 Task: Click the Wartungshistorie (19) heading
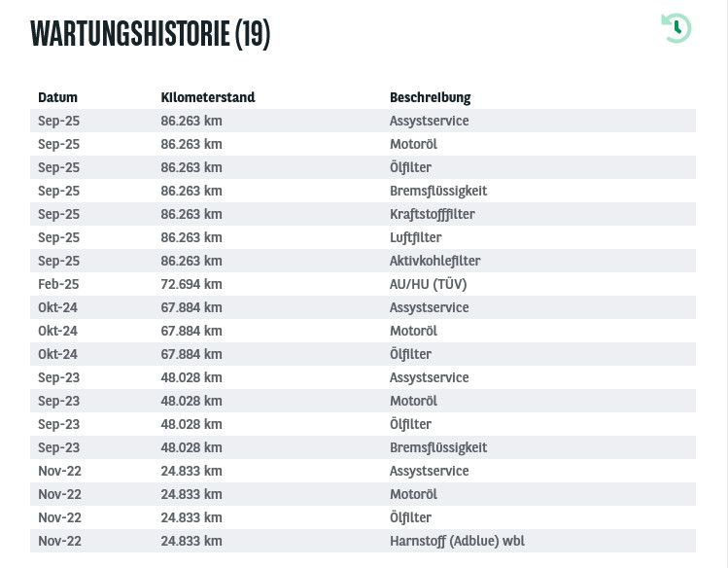click(150, 33)
